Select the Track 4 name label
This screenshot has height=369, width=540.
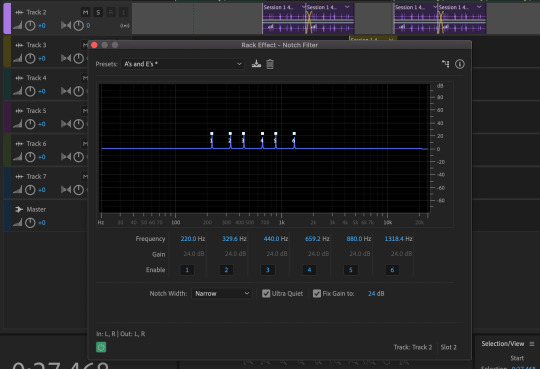tap(36, 78)
